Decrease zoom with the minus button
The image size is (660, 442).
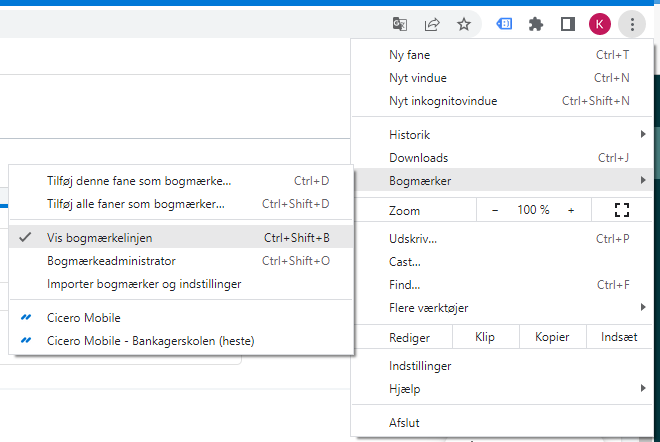495,210
